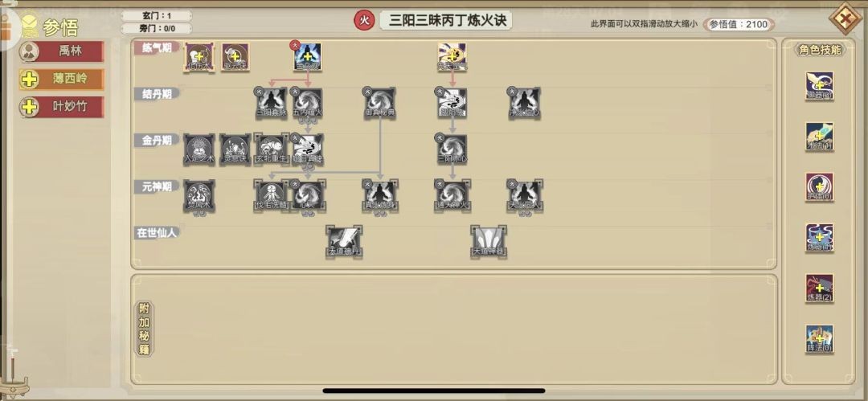Select the 练气期 stage label
The height and width of the screenshot is (401, 868).
pyautogui.click(x=156, y=47)
